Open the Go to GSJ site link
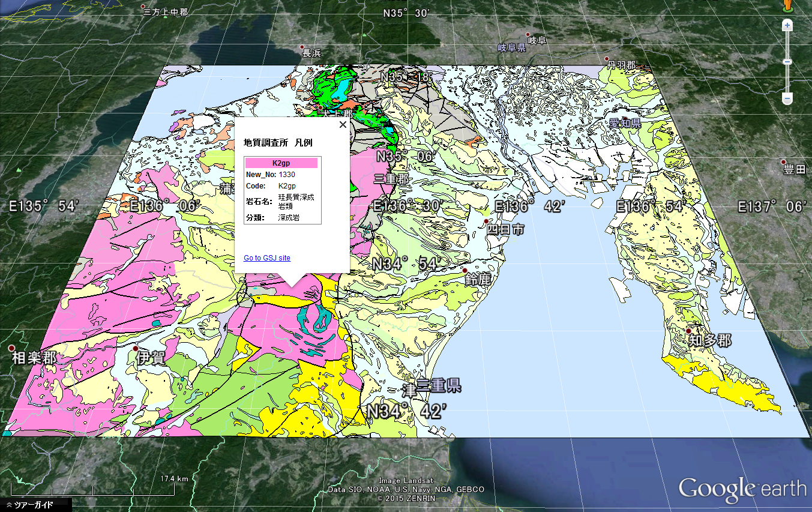 point(267,258)
